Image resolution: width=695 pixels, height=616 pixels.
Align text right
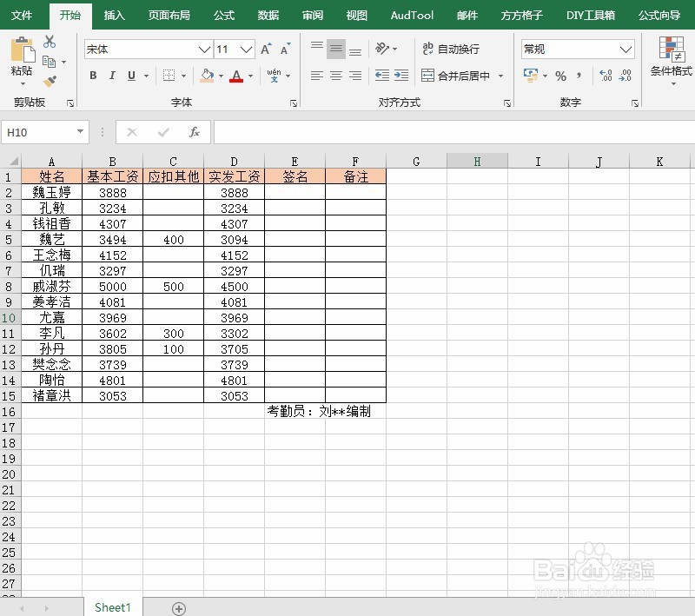(355, 76)
